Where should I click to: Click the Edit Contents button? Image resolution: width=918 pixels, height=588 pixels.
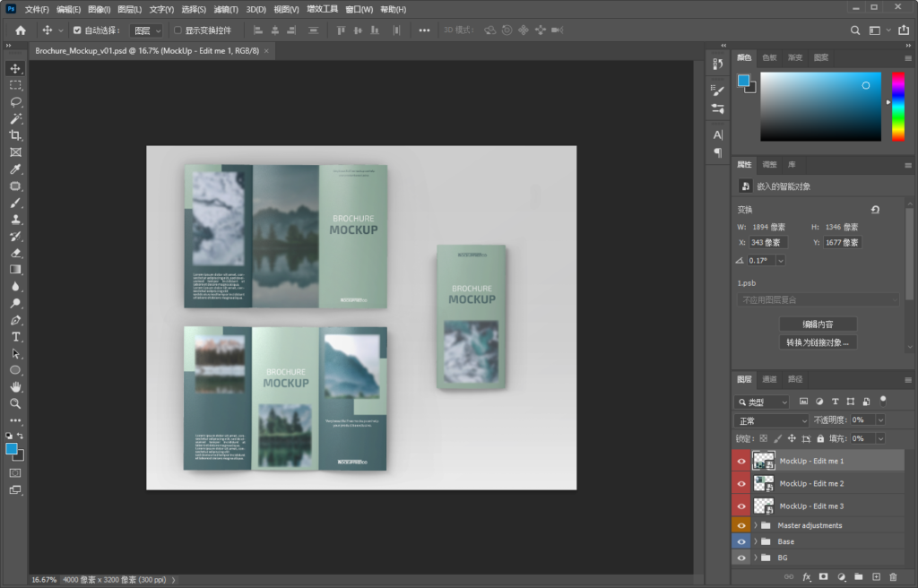(x=818, y=324)
